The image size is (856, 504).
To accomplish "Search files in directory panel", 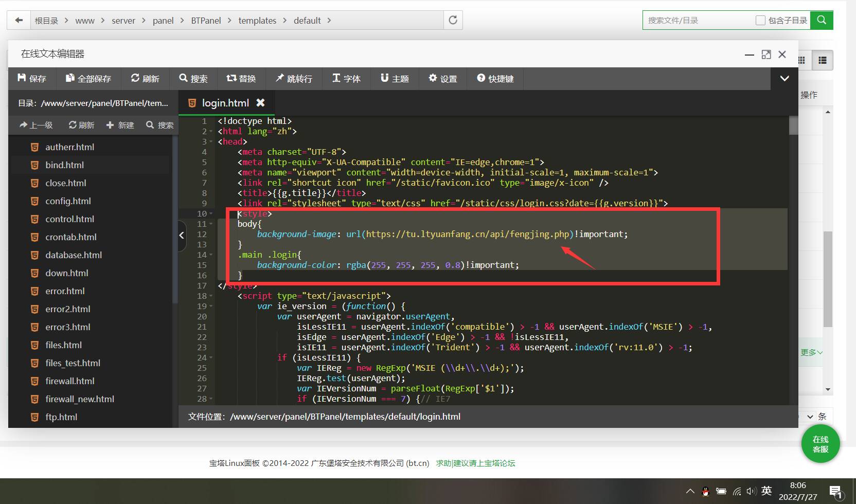I will pos(159,125).
